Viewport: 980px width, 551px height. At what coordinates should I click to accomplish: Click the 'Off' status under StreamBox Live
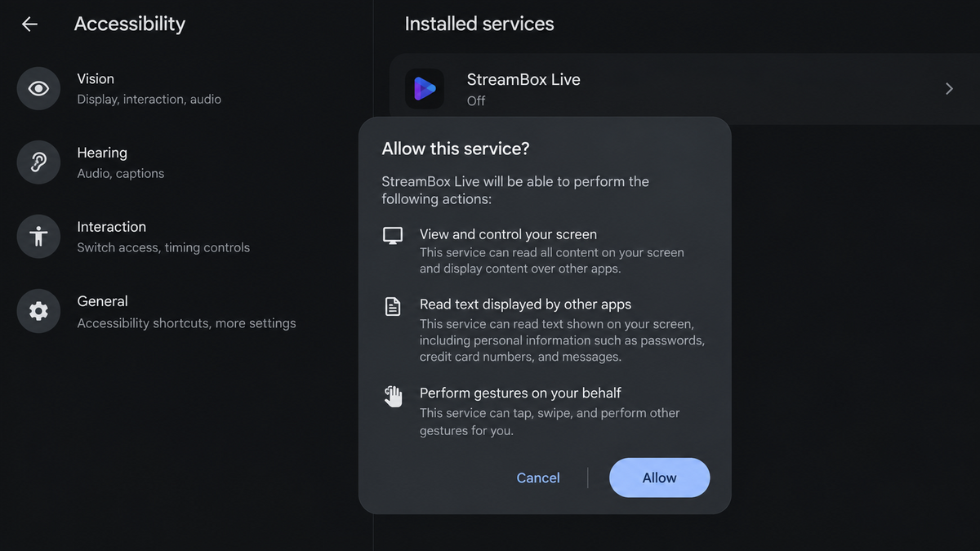476,100
